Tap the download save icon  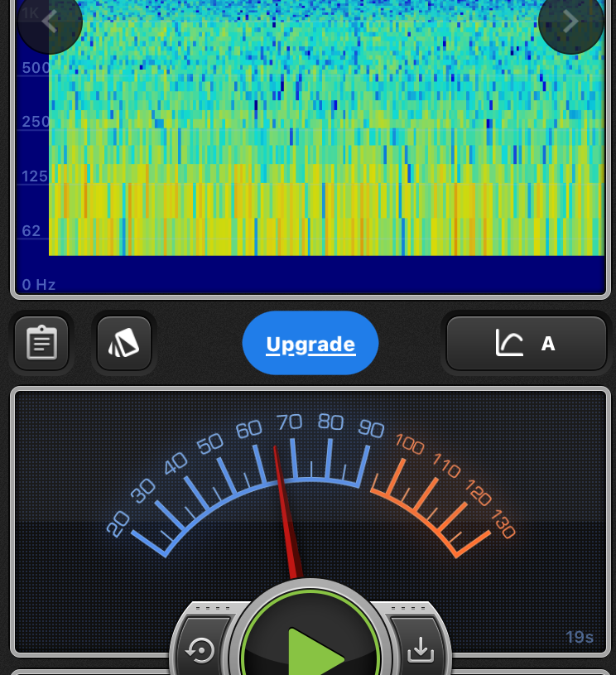421,651
